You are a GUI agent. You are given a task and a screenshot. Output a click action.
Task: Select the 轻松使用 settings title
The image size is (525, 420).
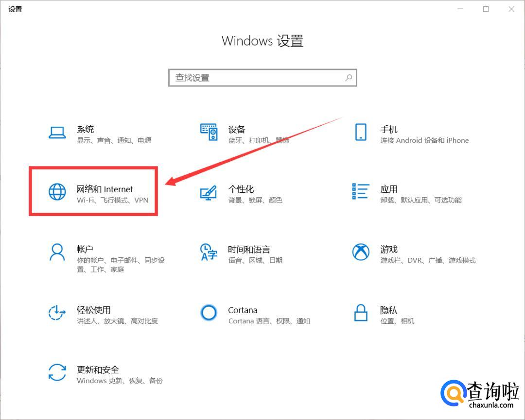(x=93, y=310)
